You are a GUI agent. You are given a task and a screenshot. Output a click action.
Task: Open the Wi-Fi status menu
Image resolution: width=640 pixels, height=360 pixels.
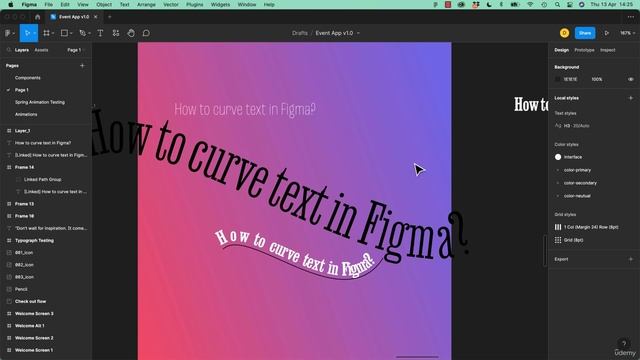pyautogui.click(x=530, y=4)
